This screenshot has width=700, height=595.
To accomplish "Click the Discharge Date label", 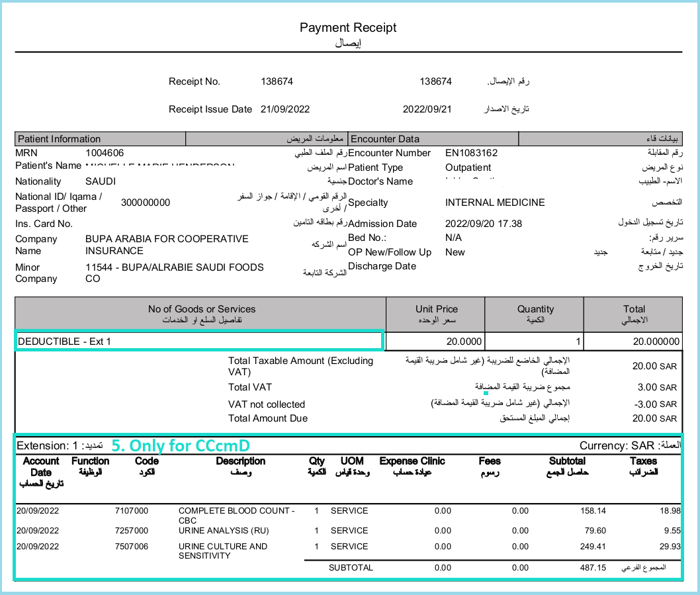I will (x=382, y=266).
